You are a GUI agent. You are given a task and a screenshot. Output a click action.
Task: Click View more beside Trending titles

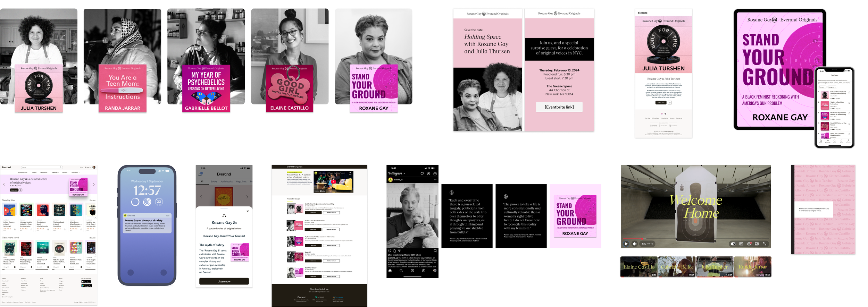(92, 200)
